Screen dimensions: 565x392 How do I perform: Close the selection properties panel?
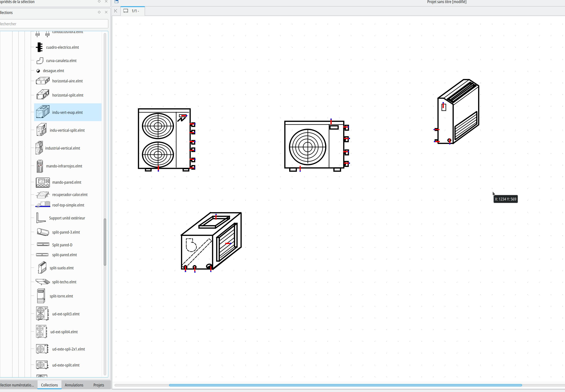(x=106, y=1)
